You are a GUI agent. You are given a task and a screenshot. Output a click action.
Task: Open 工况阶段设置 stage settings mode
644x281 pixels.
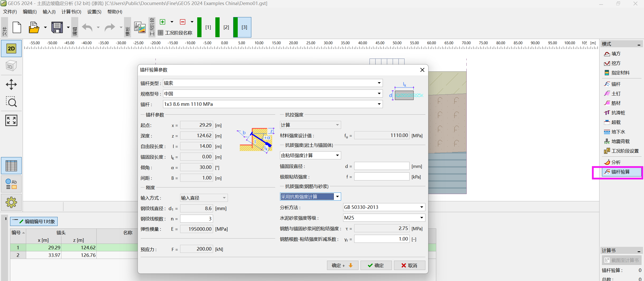pos(621,151)
